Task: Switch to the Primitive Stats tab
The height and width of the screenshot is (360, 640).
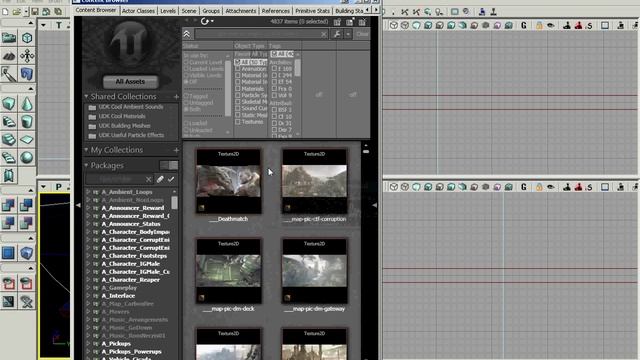Action: click(x=312, y=11)
